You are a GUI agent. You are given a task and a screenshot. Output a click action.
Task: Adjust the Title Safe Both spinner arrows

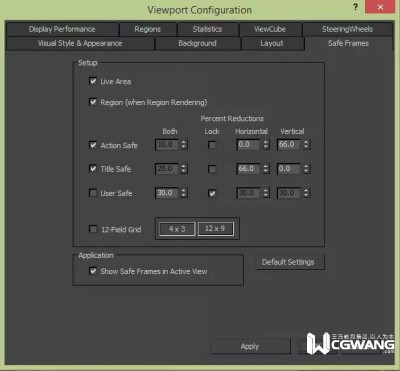(x=184, y=169)
